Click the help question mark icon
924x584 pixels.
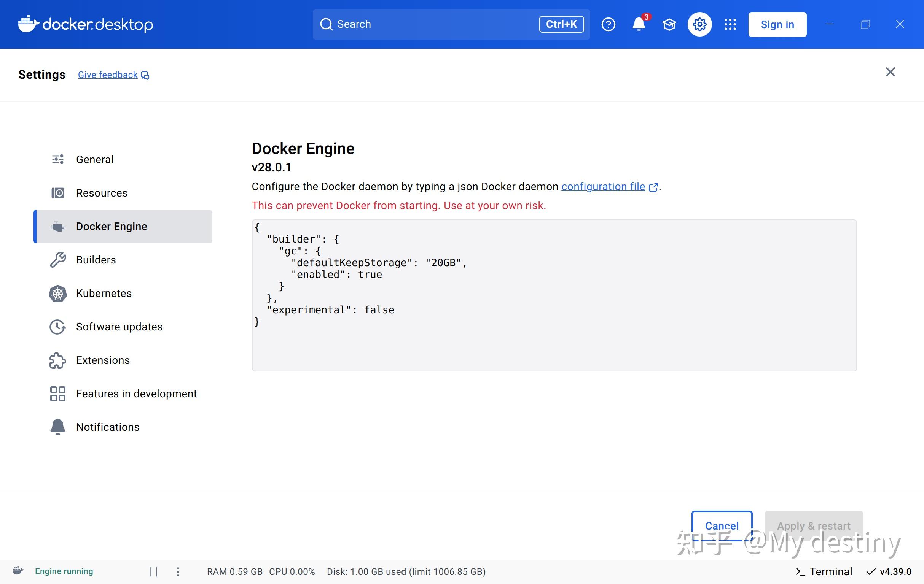click(608, 24)
